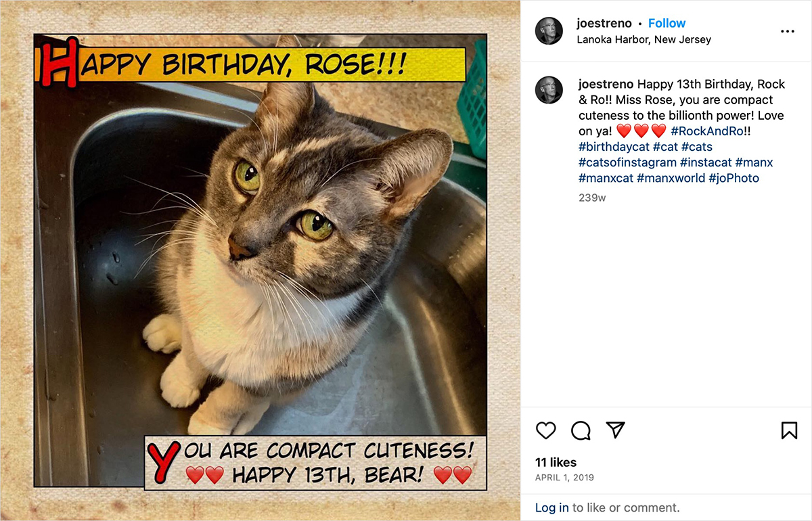
Task: Open the #instacat hashtag
Action: coord(706,162)
